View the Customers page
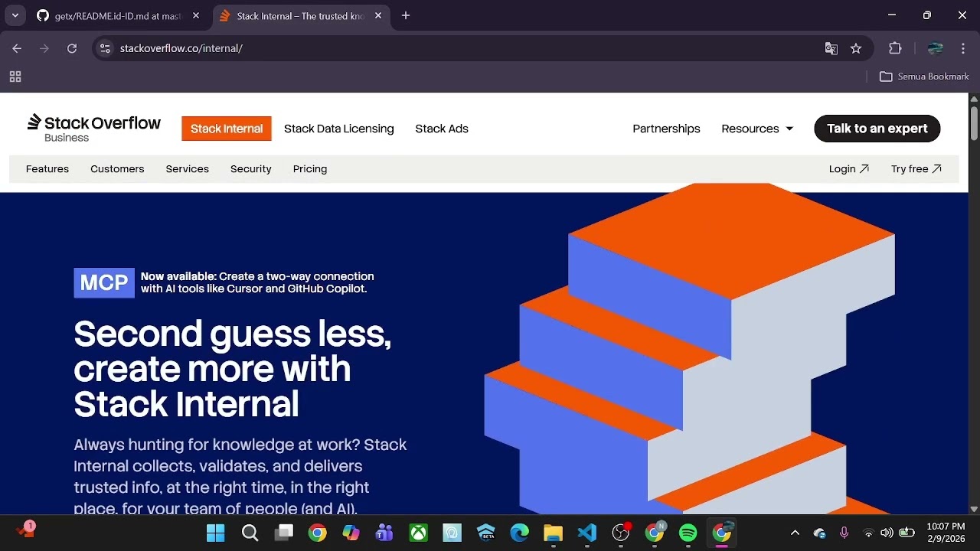Screen dimensions: 980x551 (117, 169)
